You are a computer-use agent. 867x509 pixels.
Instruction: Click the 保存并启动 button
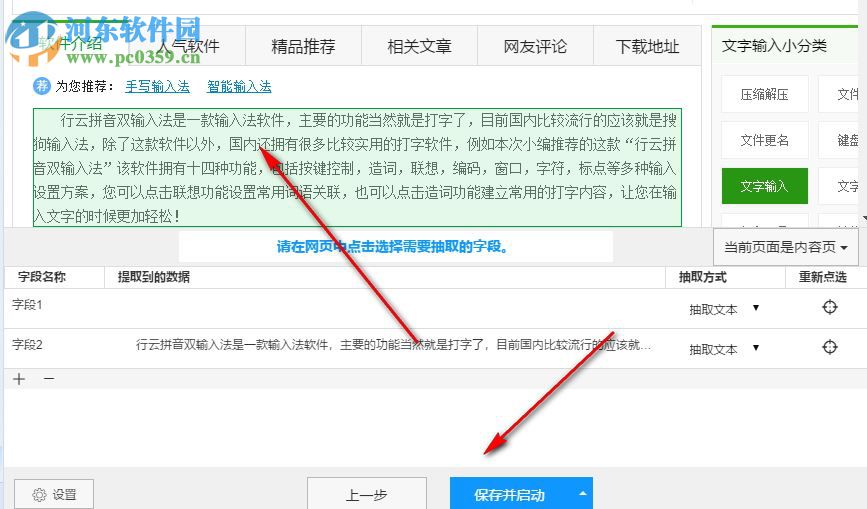509,494
